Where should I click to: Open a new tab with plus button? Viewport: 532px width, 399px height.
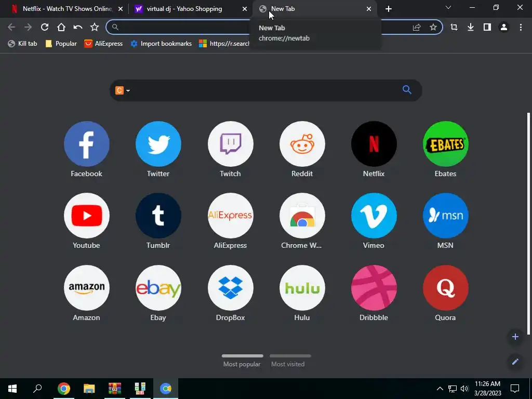click(x=389, y=9)
